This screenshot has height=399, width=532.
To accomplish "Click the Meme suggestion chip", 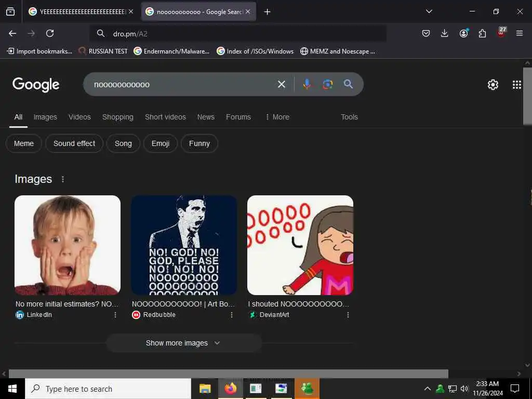I will tap(24, 143).
